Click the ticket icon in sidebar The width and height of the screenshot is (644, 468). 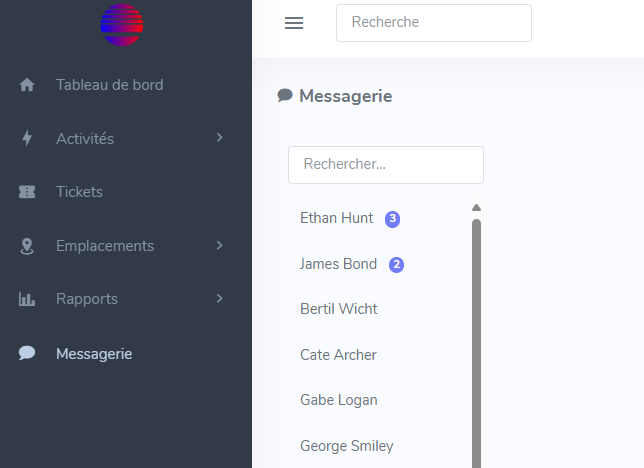[x=27, y=192]
